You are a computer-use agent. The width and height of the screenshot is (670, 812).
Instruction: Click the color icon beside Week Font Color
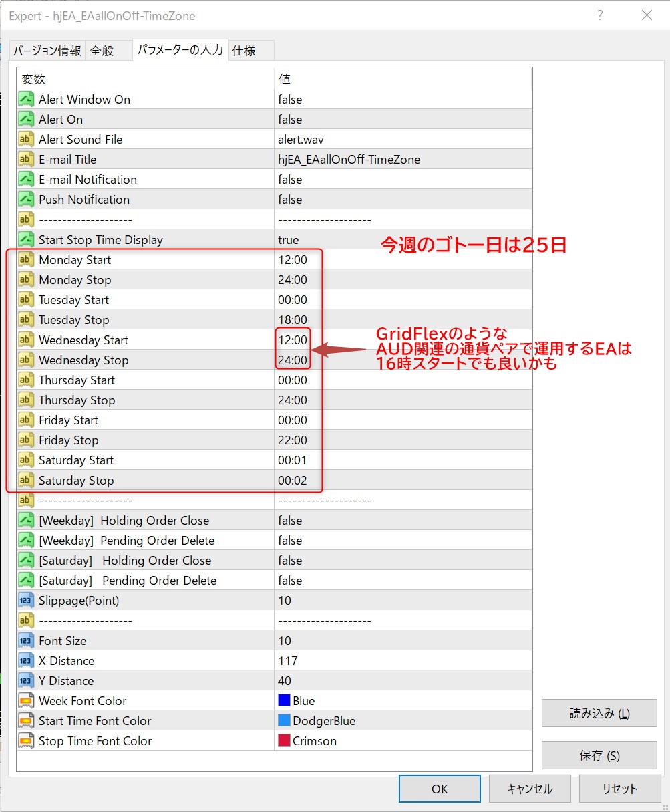[x=26, y=701]
